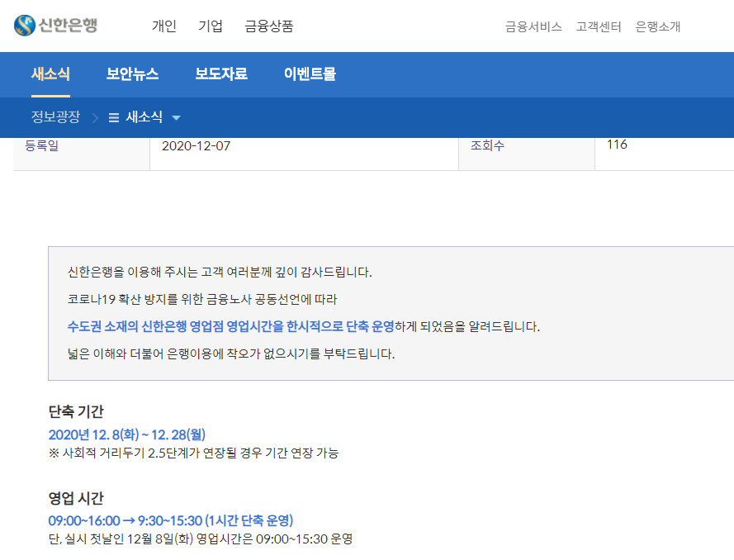Click the date 2020-12-07

[197, 146]
